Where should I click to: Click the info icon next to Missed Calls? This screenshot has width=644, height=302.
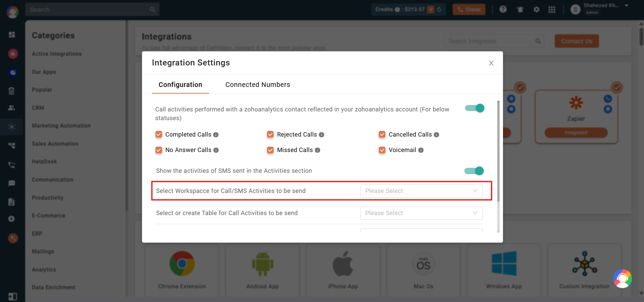click(x=317, y=150)
